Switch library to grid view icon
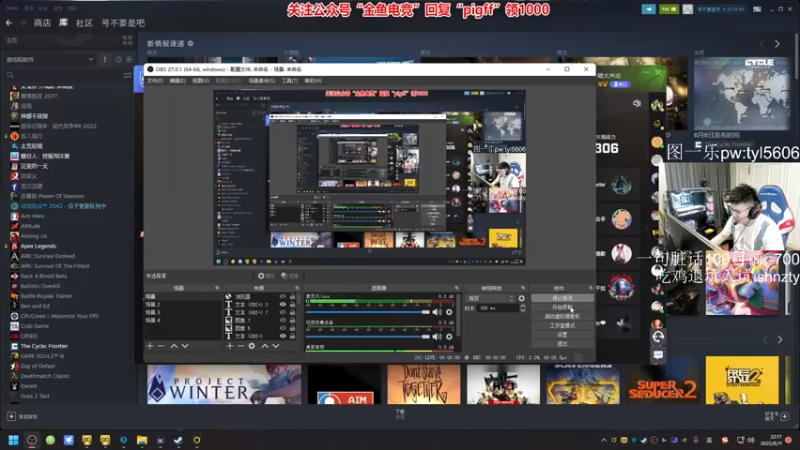The height and width of the screenshot is (450, 800). tap(128, 40)
